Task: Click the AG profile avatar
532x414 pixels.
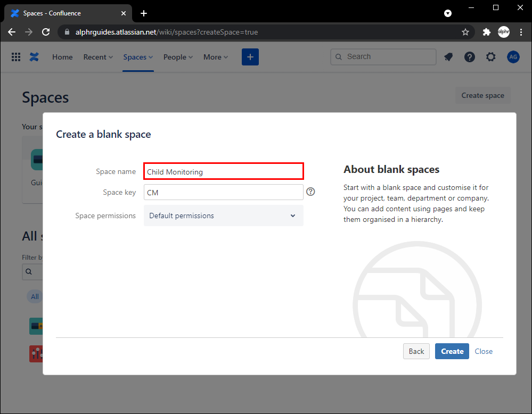Action: pos(513,57)
